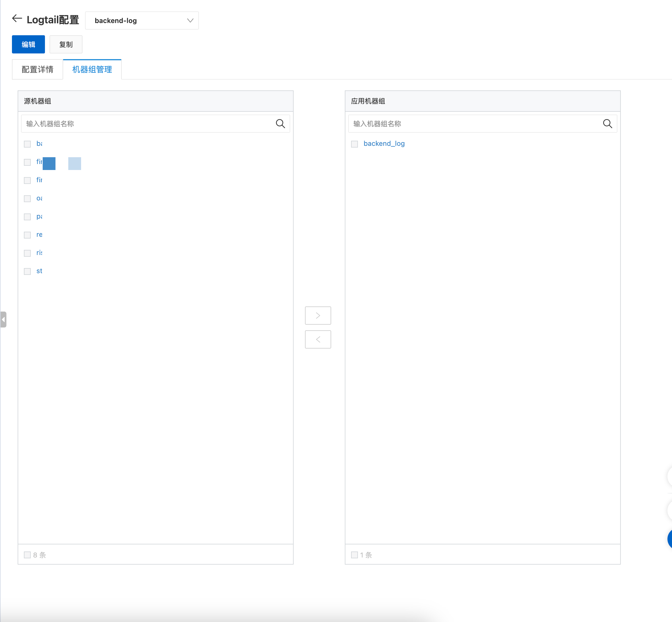Screen dimensions: 672x622
Task: Select all 8 条 source groups checkbox
Action: (x=27, y=555)
